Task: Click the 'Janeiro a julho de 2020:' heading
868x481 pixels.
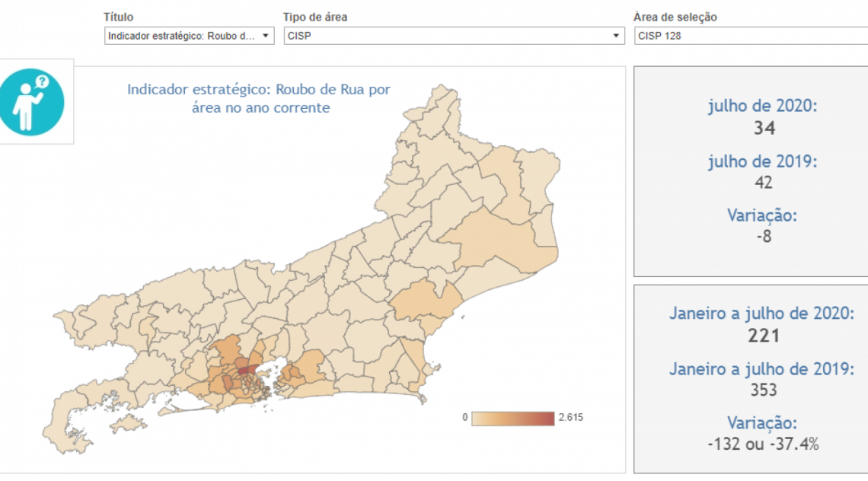Action: (761, 313)
